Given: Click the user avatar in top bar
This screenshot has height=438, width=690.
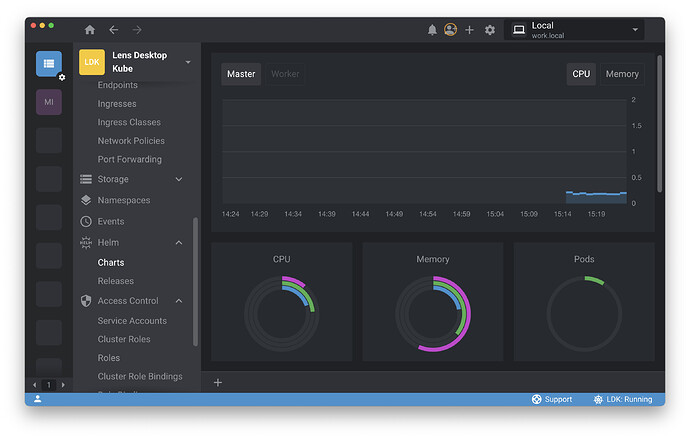Looking at the screenshot, I should pyautogui.click(x=451, y=30).
